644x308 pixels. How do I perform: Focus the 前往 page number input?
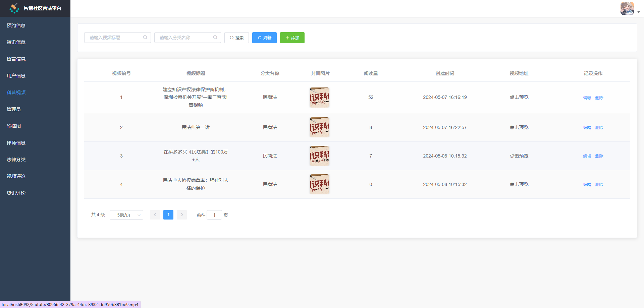(x=214, y=215)
